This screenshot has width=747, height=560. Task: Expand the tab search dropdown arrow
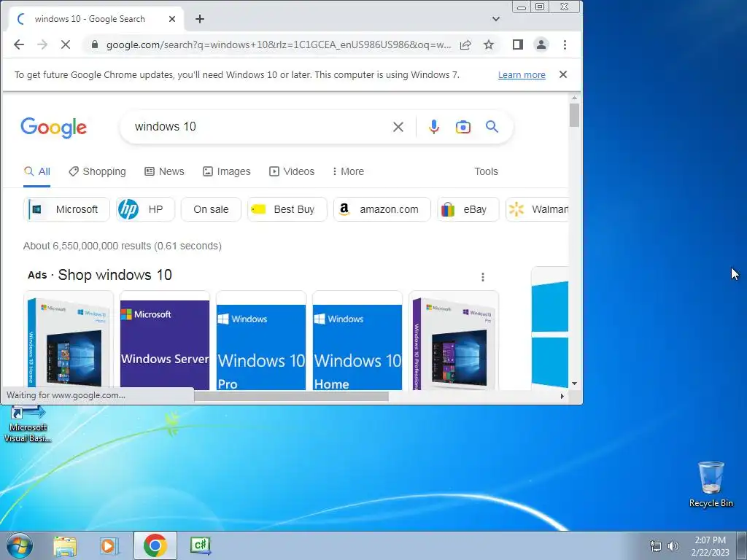(x=496, y=19)
